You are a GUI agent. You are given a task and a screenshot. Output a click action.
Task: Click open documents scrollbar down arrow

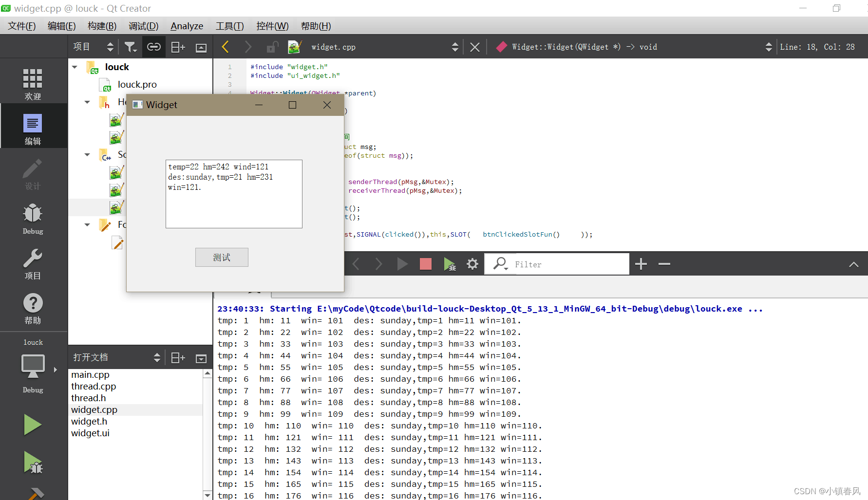click(x=208, y=495)
